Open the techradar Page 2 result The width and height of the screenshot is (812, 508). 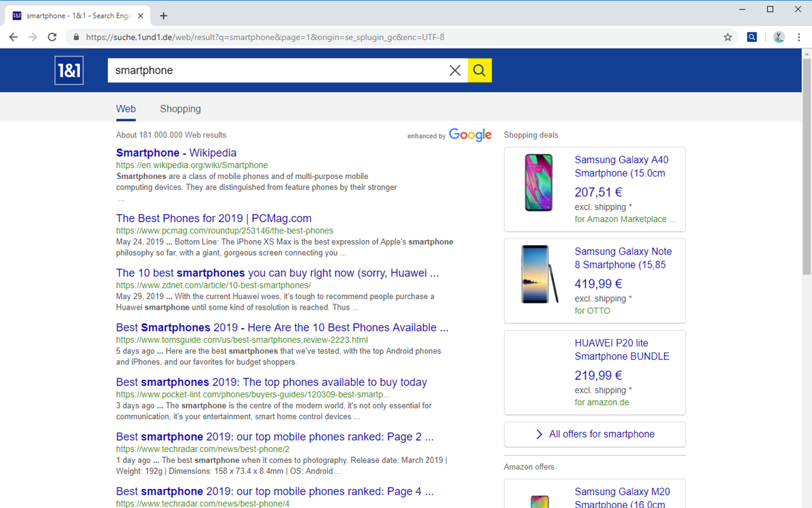(x=275, y=437)
